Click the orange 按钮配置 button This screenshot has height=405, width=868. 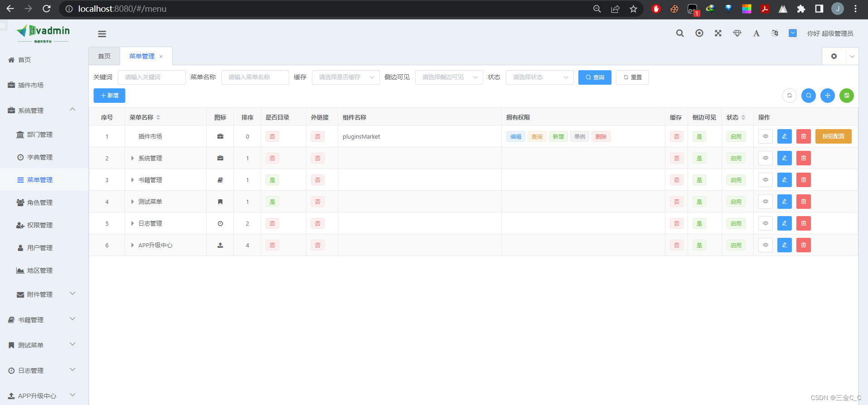click(834, 136)
